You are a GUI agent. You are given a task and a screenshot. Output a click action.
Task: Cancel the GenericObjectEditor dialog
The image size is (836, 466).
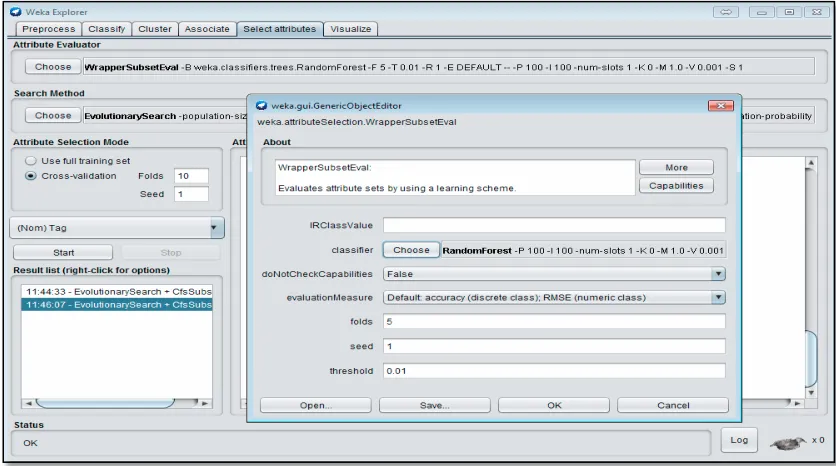click(673, 406)
